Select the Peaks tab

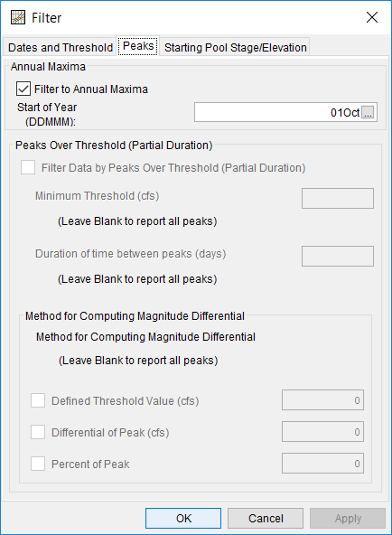138,46
